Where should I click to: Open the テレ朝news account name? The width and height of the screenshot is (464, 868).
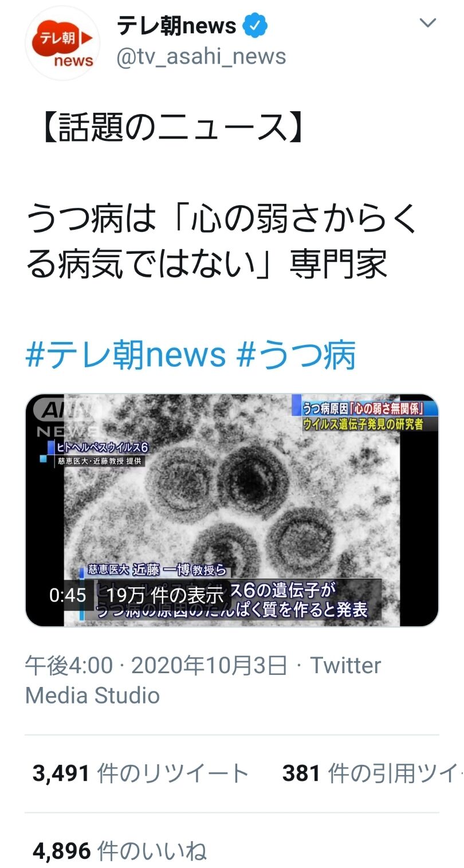click(x=176, y=26)
